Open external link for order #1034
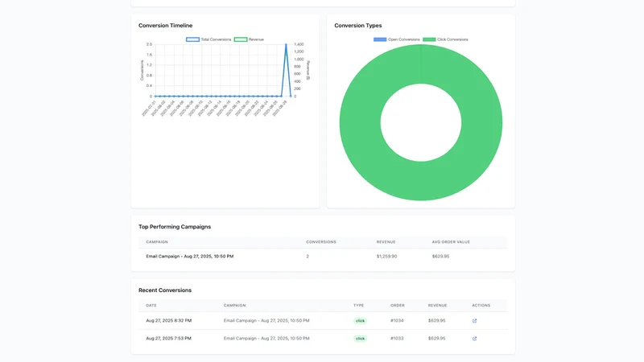The height and width of the screenshot is (362, 644). [x=474, y=321]
